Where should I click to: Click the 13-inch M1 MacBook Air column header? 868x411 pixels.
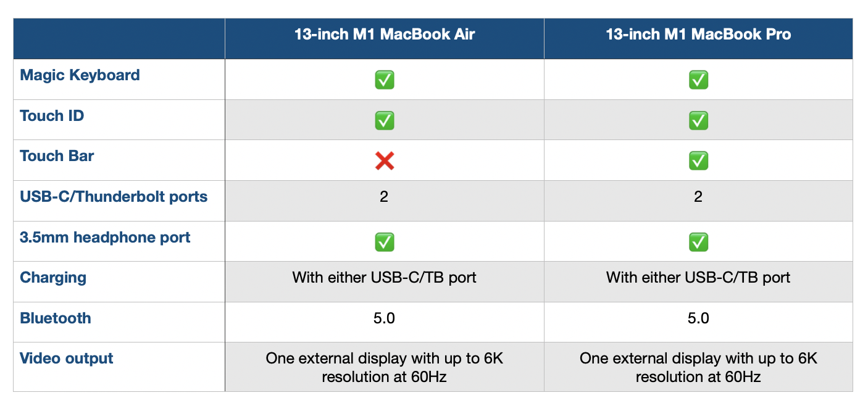385,35
